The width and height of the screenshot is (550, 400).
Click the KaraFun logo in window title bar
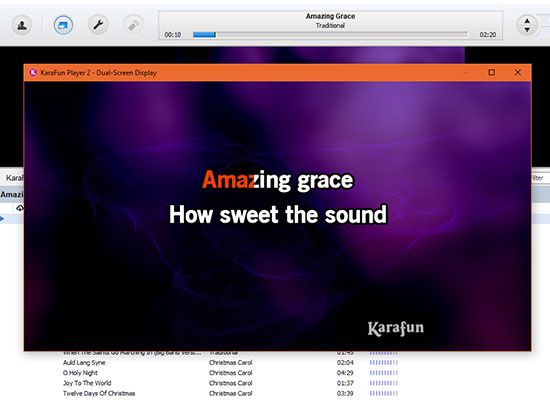point(33,73)
